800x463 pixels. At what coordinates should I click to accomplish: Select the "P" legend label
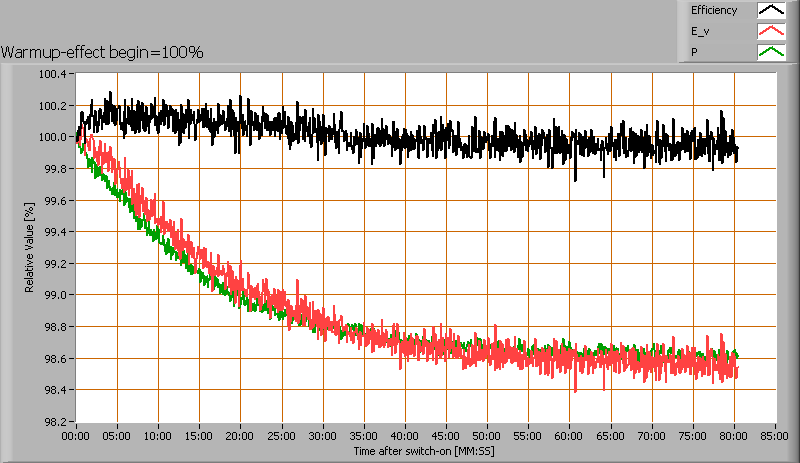pos(694,53)
